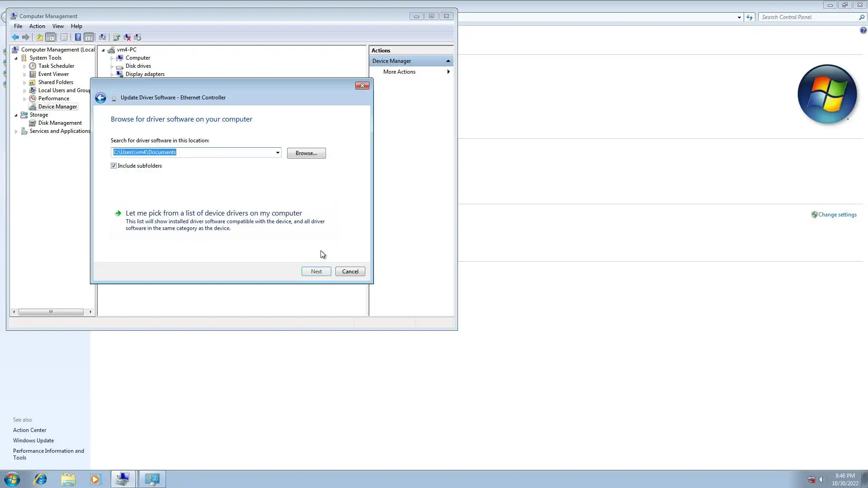
Task: Open the View menu
Action: [58, 26]
